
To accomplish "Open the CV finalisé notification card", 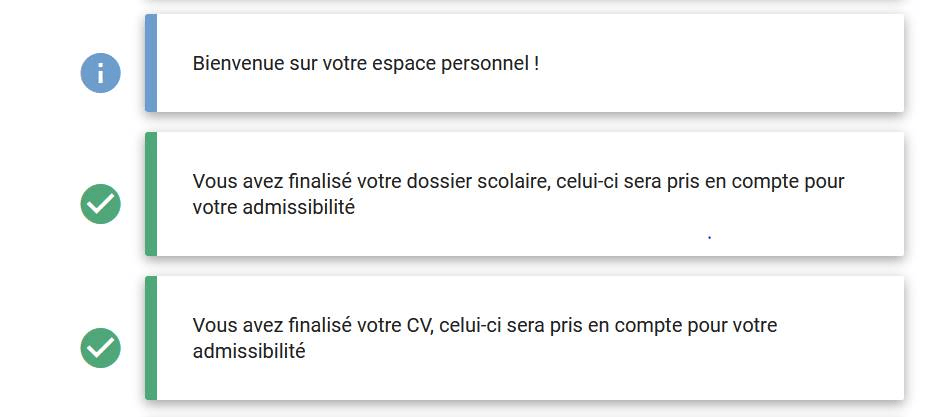I will [525, 338].
